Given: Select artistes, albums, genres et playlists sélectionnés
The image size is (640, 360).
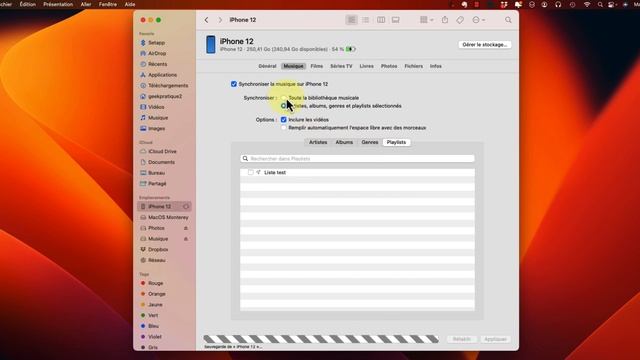Looking at the screenshot, I should pyautogui.click(x=284, y=106).
